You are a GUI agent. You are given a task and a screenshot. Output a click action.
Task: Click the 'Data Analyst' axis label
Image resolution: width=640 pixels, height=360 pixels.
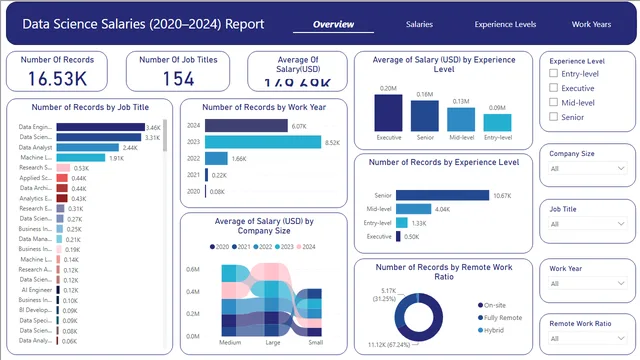pos(35,147)
